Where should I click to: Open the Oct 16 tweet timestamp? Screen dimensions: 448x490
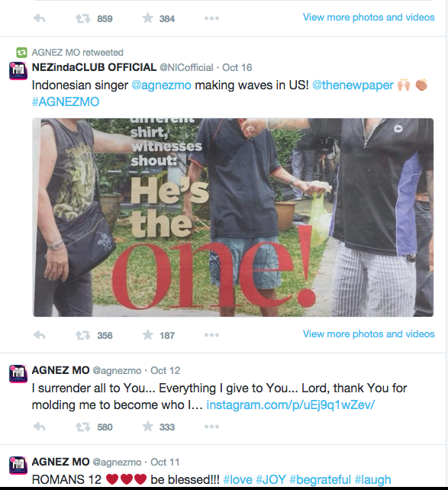[237, 67]
